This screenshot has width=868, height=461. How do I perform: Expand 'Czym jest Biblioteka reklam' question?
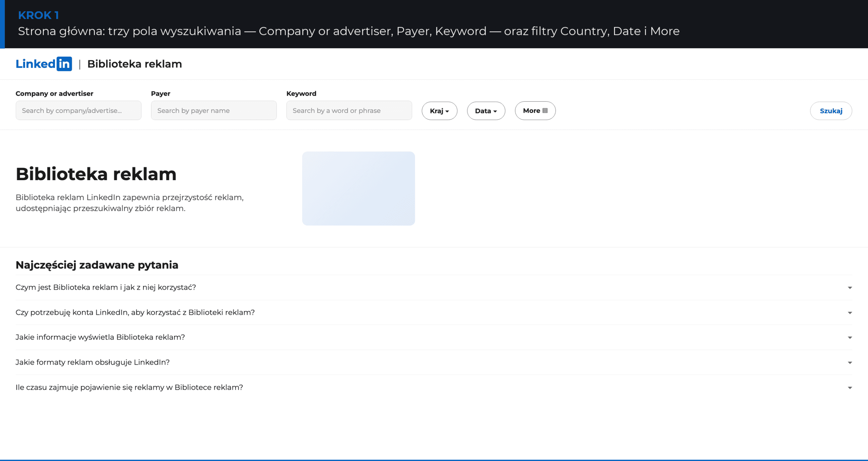(x=434, y=287)
